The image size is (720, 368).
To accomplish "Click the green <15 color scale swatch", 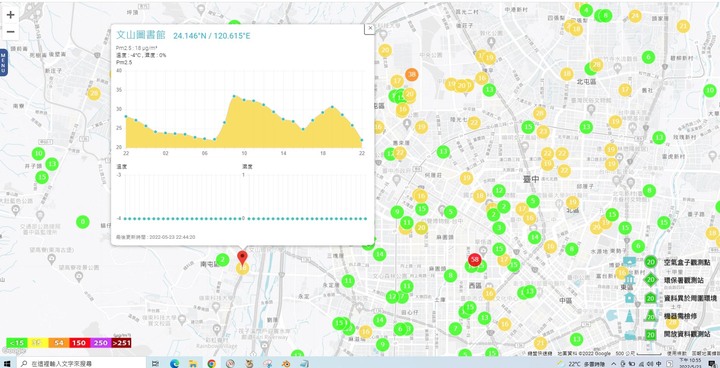I will point(17,343).
